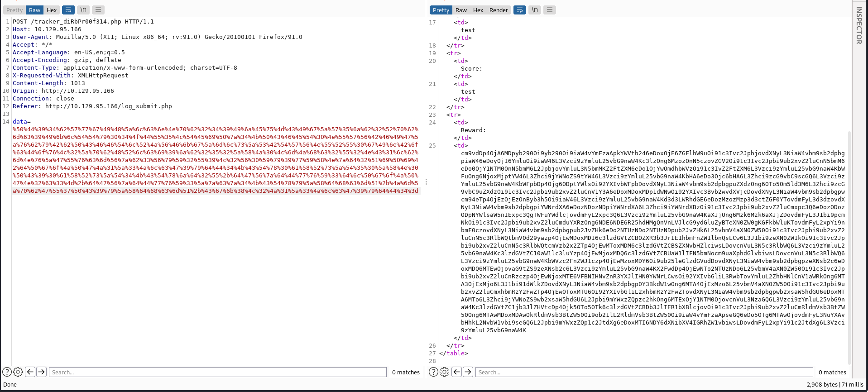The width and height of the screenshot is (868, 392).
Task: Open the request pane hamburger options menu
Action: [98, 10]
